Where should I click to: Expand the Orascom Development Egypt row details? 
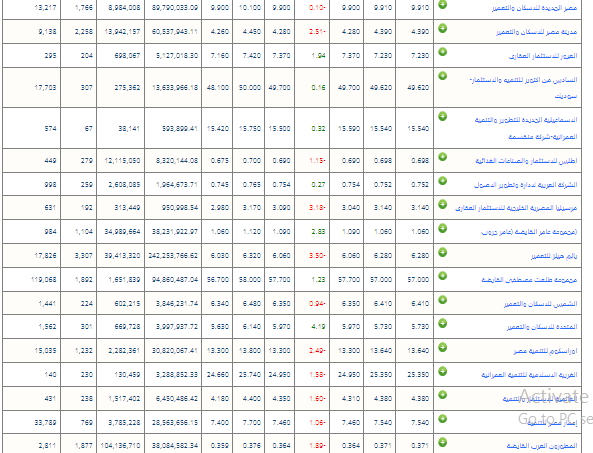coord(442,348)
